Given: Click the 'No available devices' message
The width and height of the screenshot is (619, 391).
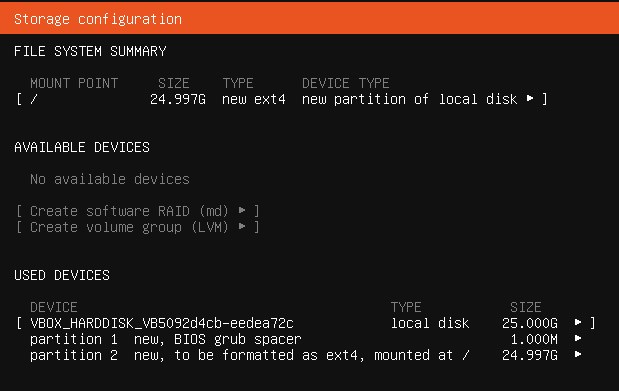Looking at the screenshot, I should pyautogui.click(x=110, y=179).
